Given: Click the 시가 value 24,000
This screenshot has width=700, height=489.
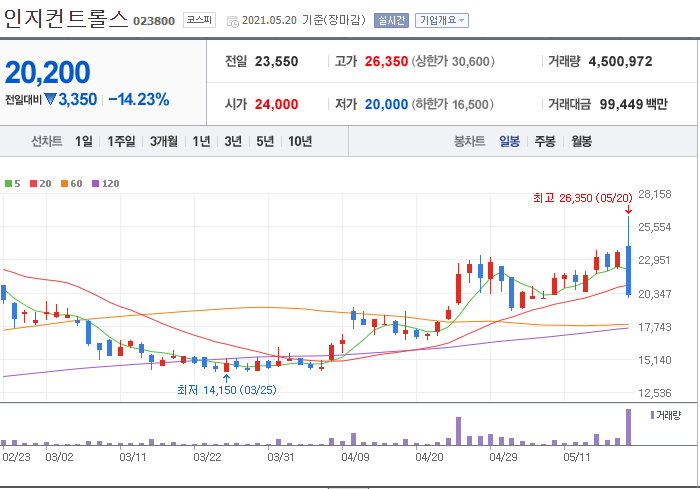Looking at the screenshot, I should click(x=276, y=104).
